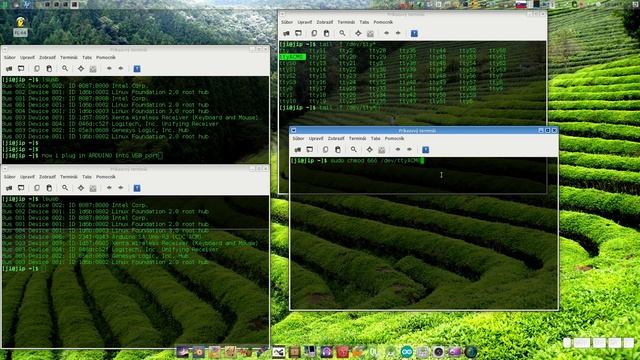Image resolution: width=640 pixels, height=360 pixels.
Task: Open the Pomocník menu in the chmod terminal
Action: (x=394, y=139)
